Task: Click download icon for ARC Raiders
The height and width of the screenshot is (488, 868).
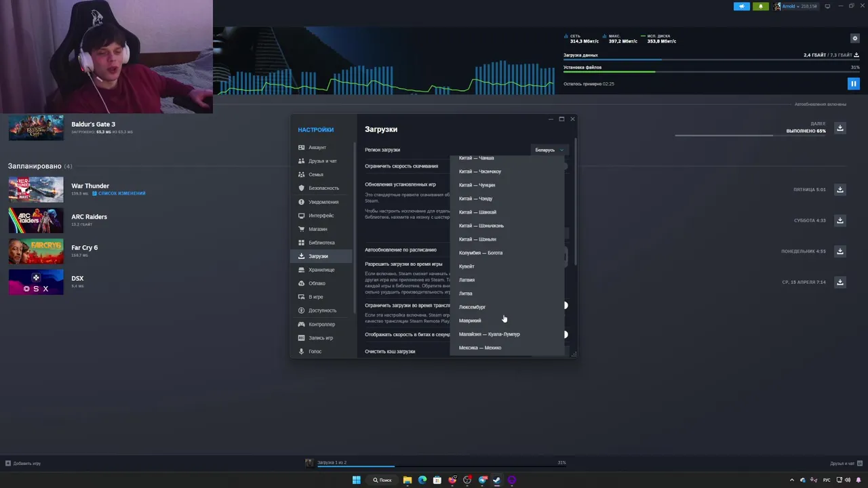Action: [840, 220]
